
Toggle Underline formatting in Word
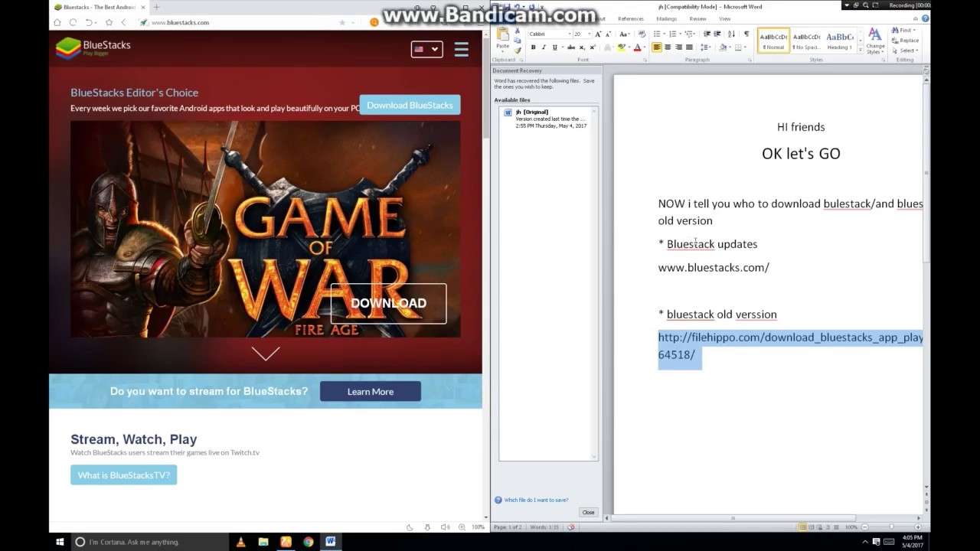click(555, 47)
